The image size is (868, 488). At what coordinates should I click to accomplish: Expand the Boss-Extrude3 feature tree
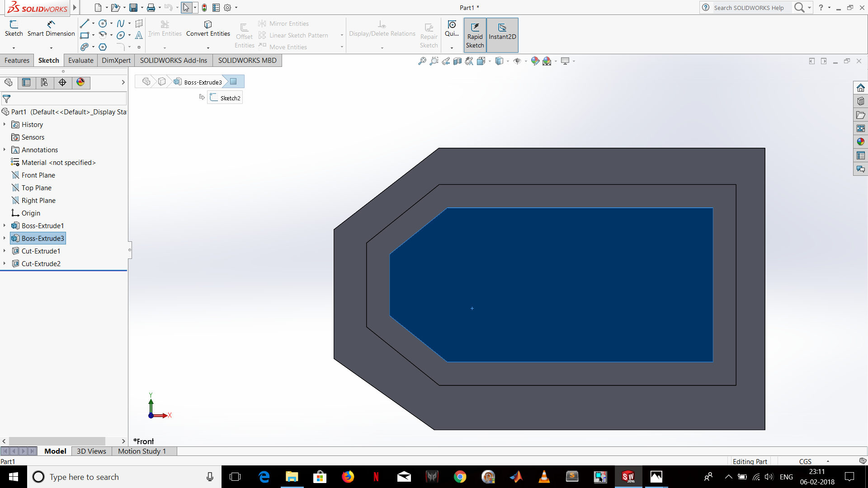4,238
